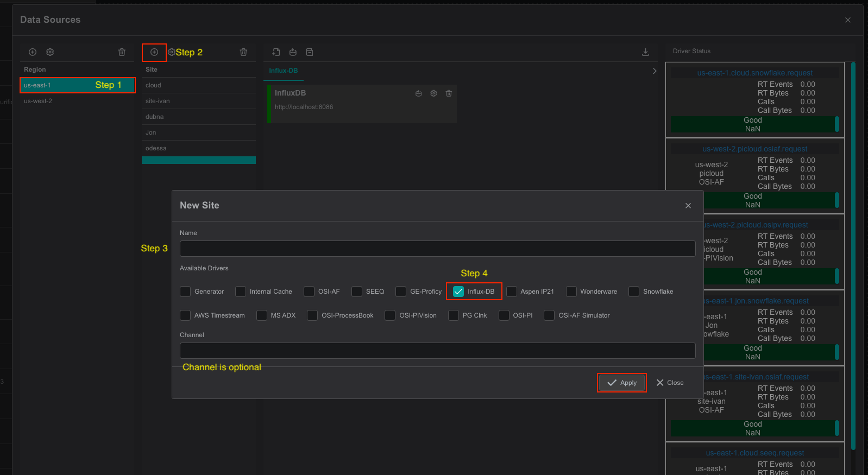The image size is (868, 475).
Task: Uncheck the Influx-DB driver checkbox
Action: point(458,292)
